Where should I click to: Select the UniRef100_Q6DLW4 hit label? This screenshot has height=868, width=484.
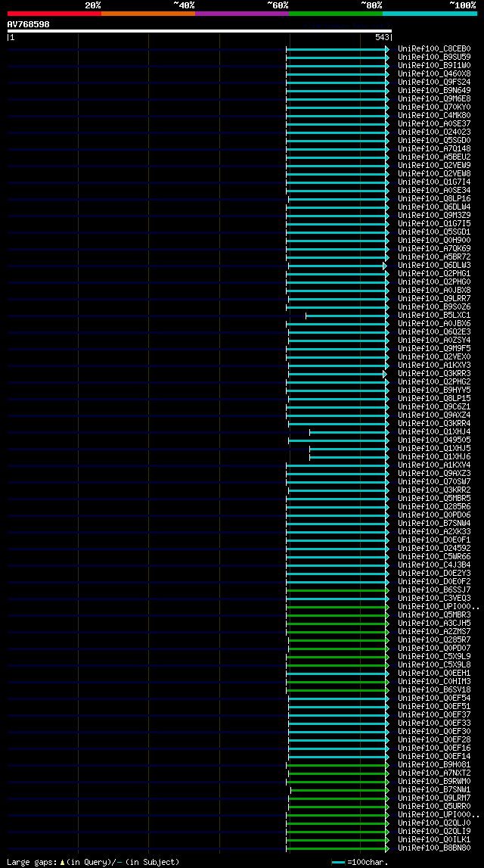[x=434, y=207]
